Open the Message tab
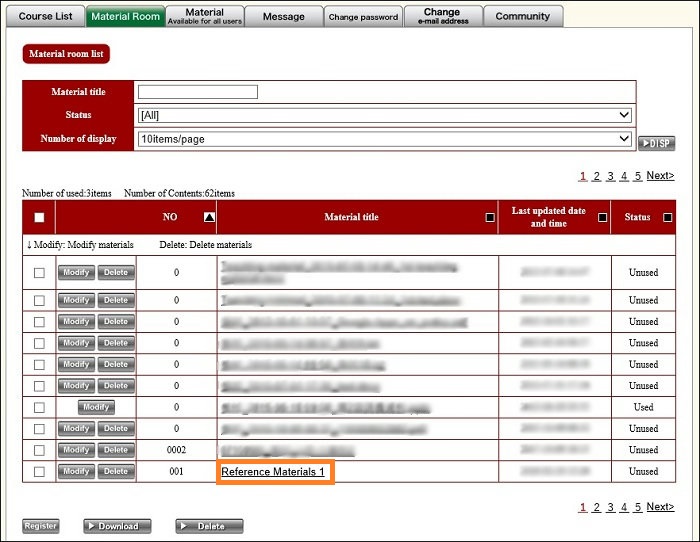Screen dimensions: 700x542 284,16
